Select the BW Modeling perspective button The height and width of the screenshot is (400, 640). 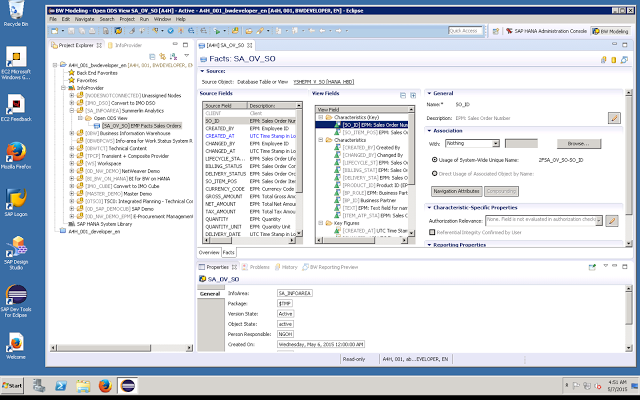tap(610, 31)
